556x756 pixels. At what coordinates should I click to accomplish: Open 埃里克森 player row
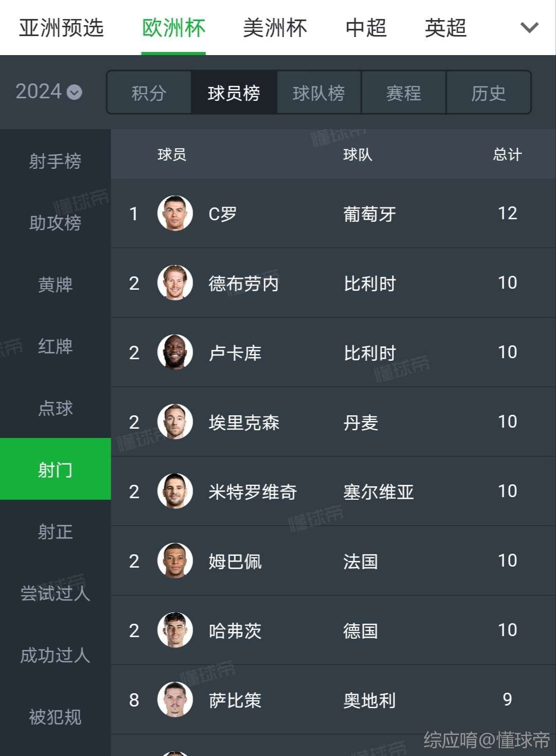click(x=333, y=421)
